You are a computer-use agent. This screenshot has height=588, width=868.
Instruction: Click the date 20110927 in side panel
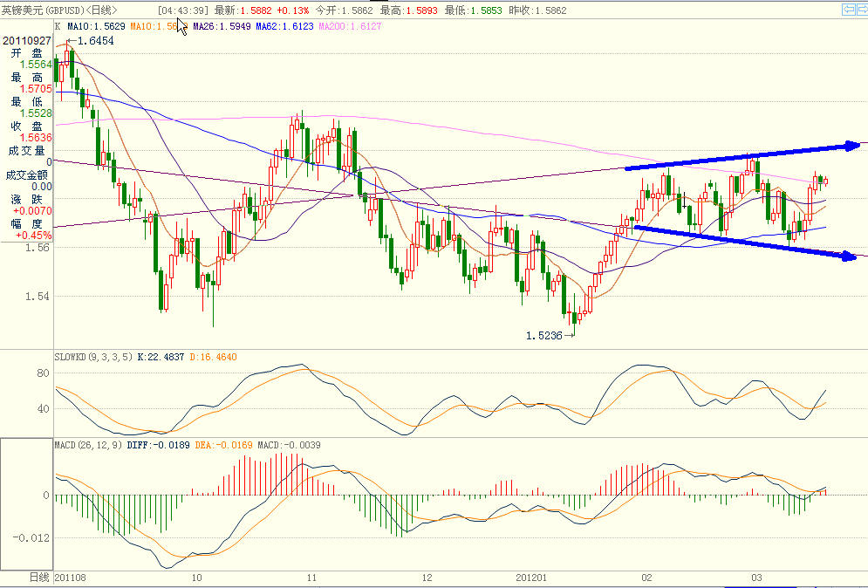[26, 40]
